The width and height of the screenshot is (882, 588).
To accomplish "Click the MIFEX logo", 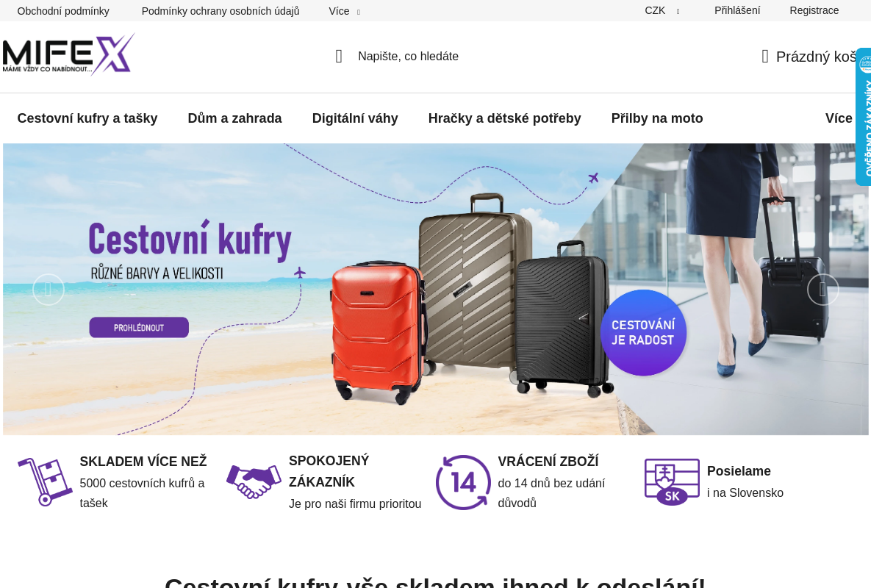I will coord(69,54).
